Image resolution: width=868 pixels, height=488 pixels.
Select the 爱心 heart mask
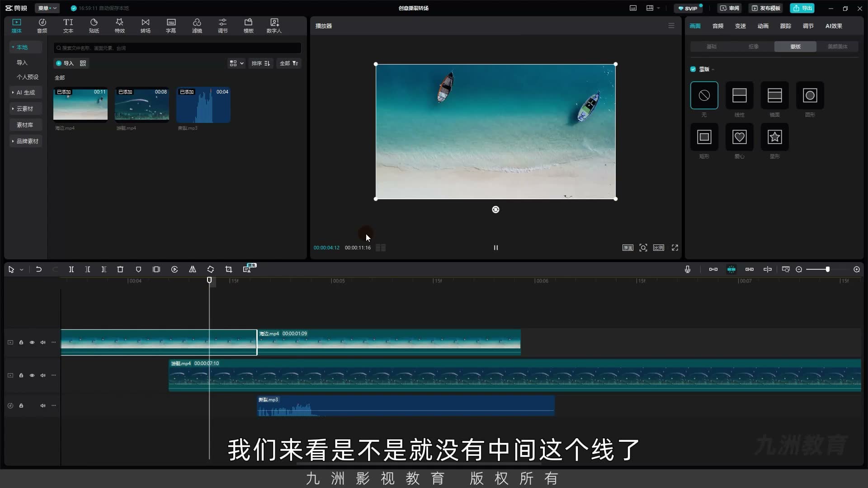tap(739, 137)
